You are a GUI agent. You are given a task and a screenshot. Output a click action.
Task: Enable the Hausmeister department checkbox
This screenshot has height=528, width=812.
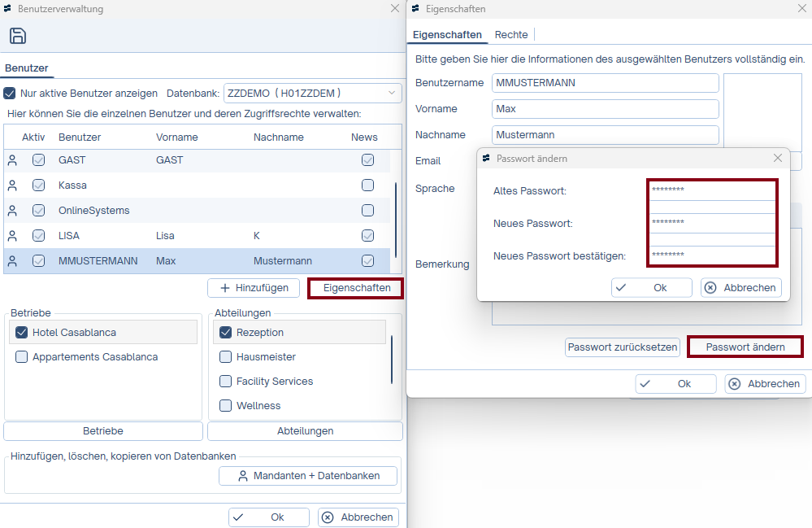(226, 357)
